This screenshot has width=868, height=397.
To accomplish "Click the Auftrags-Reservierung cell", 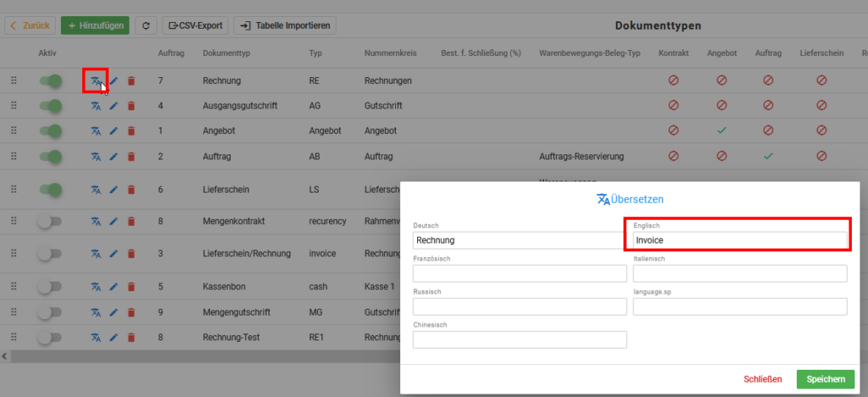I will (x=581, y=157).
